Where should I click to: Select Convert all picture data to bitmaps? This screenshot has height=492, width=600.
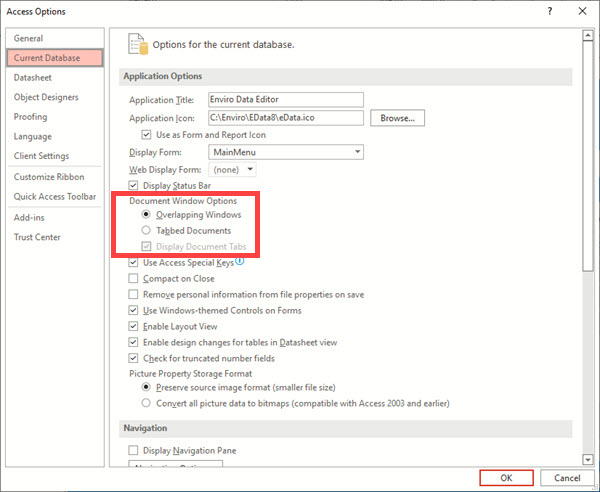[x=146, y=403]
